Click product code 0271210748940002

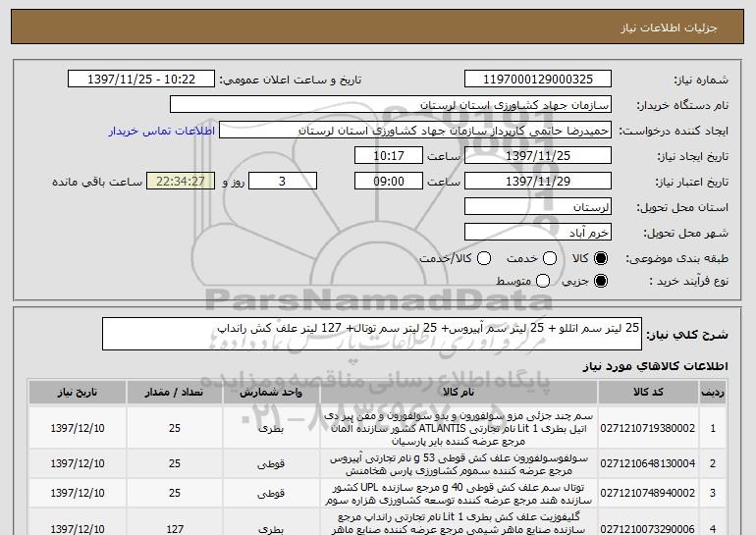pos(648,493)
